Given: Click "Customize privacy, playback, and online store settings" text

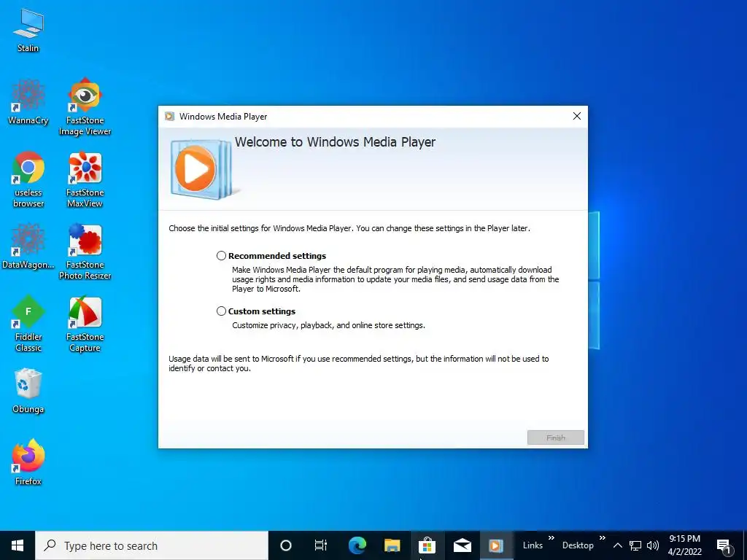Looking at the screenshot, I should pyautogui.click(x=329, y=326).
